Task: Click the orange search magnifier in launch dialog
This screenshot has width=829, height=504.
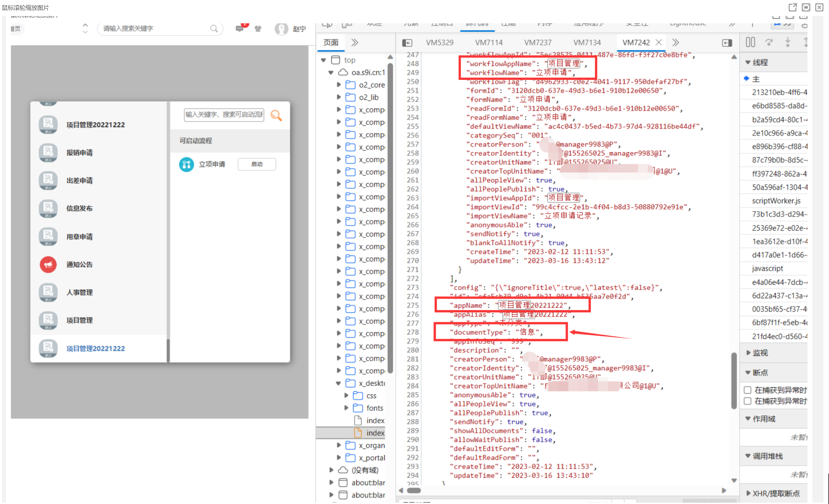Action: click(x=276, y=115)
